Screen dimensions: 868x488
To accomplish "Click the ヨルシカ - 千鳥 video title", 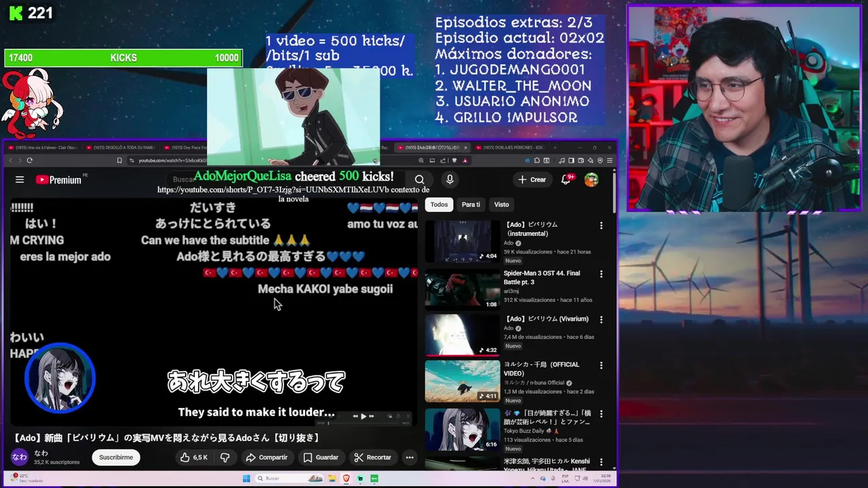I will click(541, 369).
